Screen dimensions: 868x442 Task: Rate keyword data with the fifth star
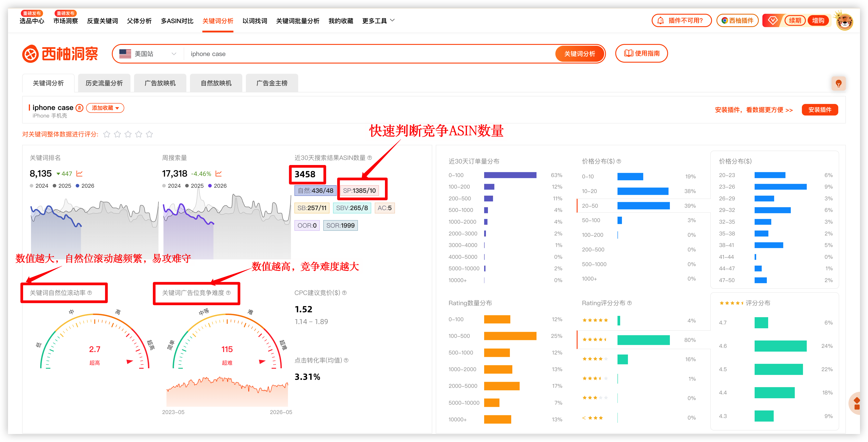coord(149,134)
